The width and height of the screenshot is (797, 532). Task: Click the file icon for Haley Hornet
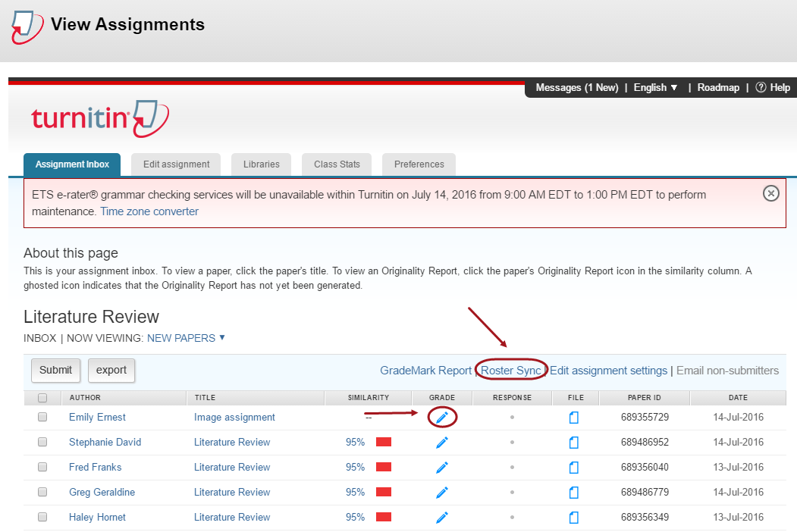point(574,518)
